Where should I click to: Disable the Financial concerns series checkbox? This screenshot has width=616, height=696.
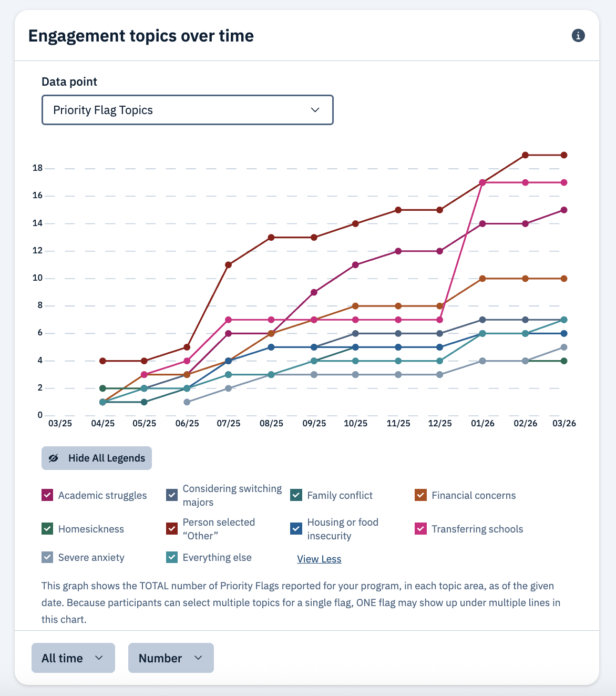click(x=420, y=495)
